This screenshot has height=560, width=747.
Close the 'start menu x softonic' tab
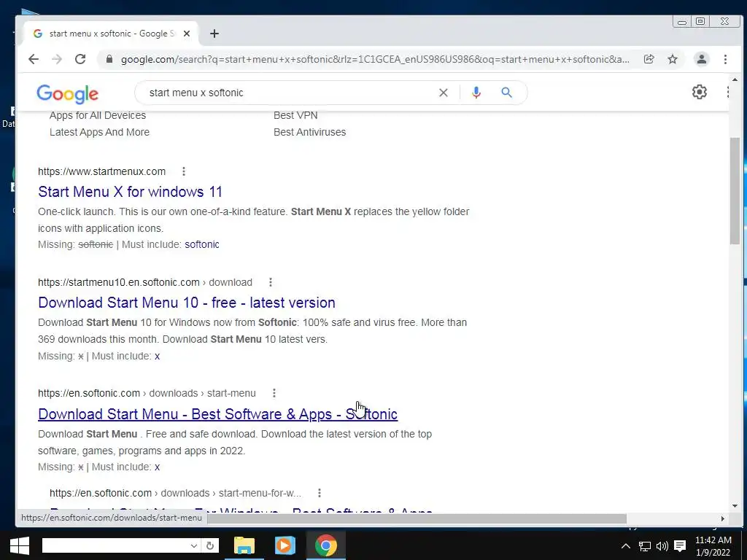(187, 34)
